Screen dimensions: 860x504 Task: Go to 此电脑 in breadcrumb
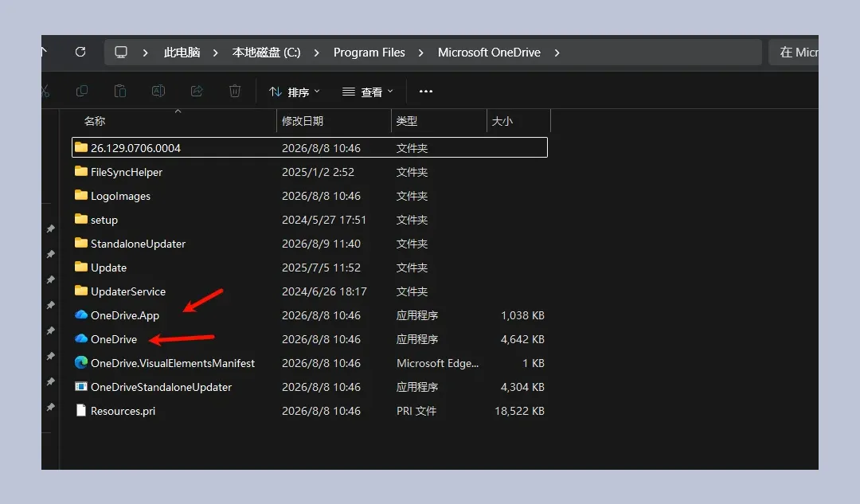182,53
